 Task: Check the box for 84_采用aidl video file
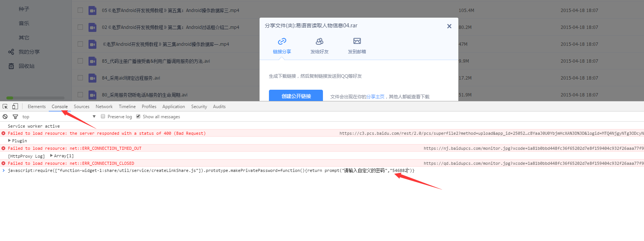pos(80,78)
